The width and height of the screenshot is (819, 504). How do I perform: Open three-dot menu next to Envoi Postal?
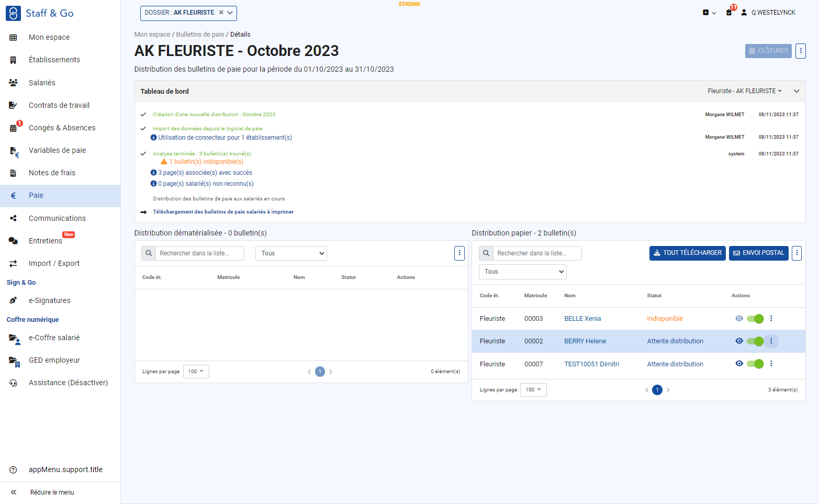click(797, 253)
